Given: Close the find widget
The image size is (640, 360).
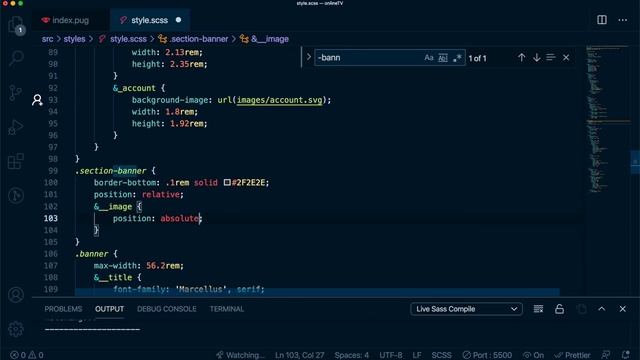Looking at the screenshot, I should coord(566,58).
